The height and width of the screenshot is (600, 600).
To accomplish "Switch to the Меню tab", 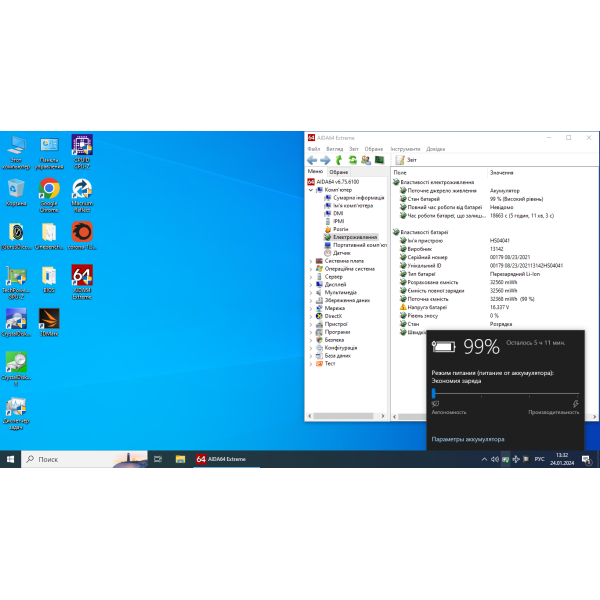I will point(315,171).
